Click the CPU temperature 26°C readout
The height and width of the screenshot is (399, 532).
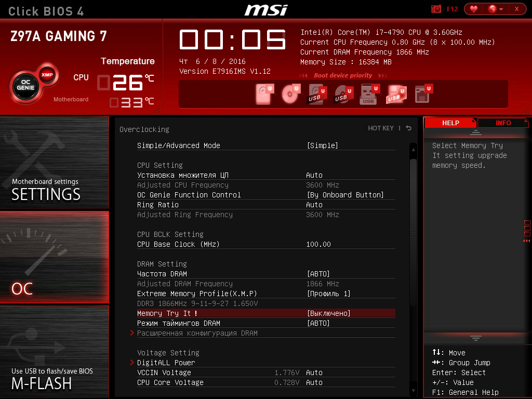coord(126,83)
